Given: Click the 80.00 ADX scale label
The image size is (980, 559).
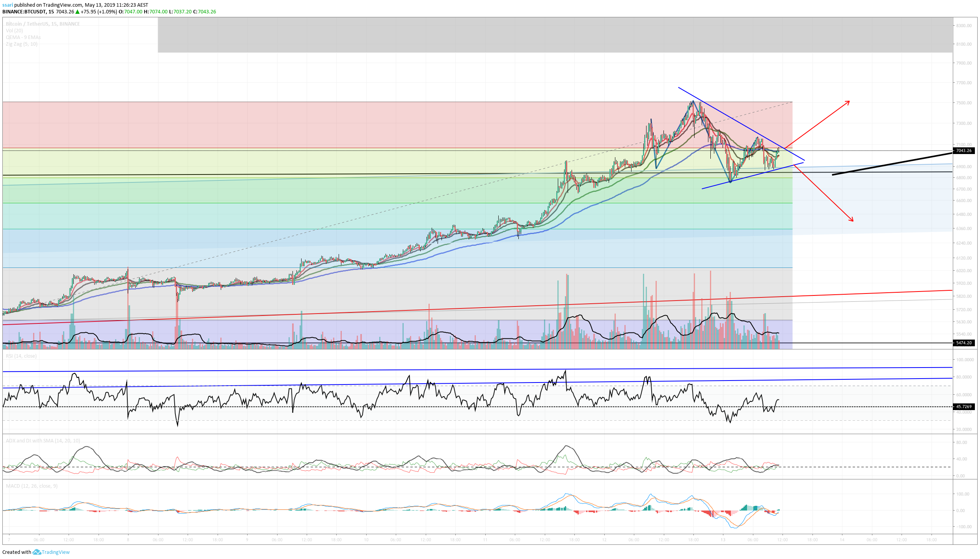Looking at the screenshot, I should tap(961, 442).
